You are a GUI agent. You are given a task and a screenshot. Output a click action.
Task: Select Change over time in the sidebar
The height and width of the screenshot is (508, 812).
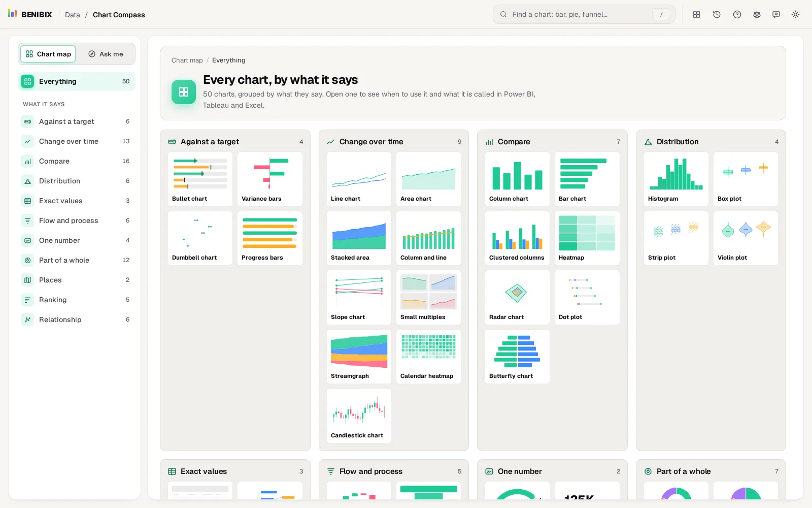pos(77,141)
